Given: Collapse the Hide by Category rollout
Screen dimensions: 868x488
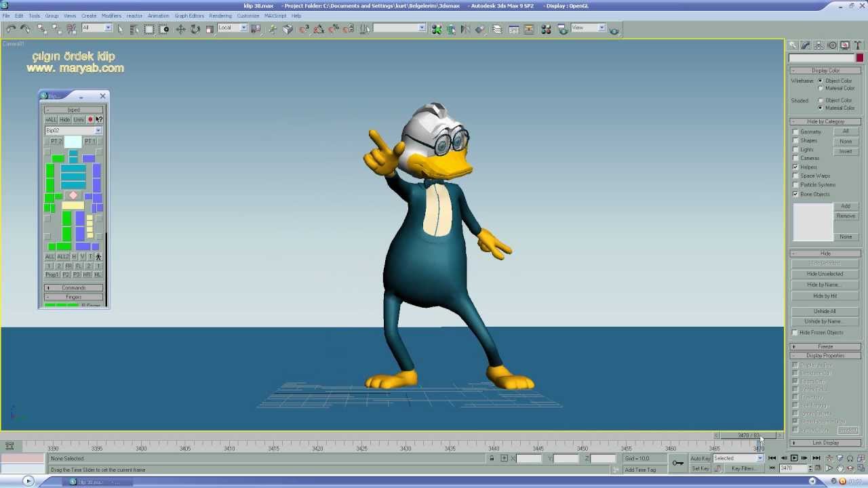Looking at the screenshot, I should (825, 121).
